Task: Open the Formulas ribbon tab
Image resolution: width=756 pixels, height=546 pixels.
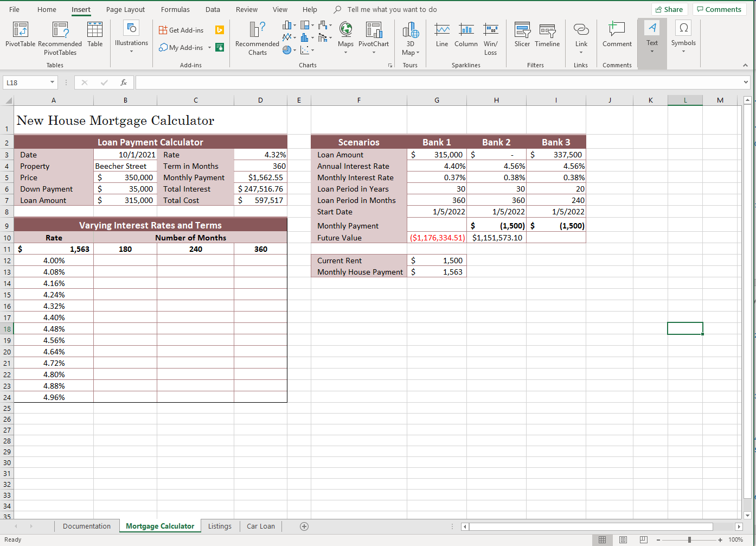Action: [175, 10]
